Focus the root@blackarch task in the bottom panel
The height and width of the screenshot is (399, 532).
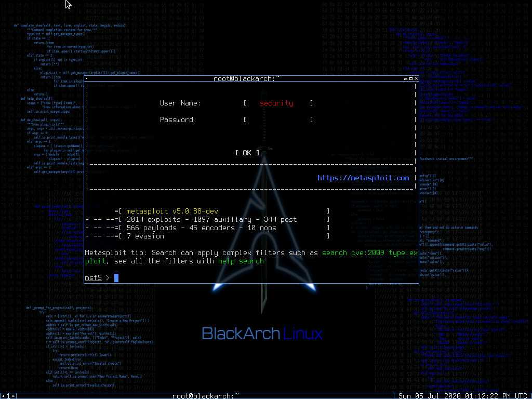pos(203,396)
